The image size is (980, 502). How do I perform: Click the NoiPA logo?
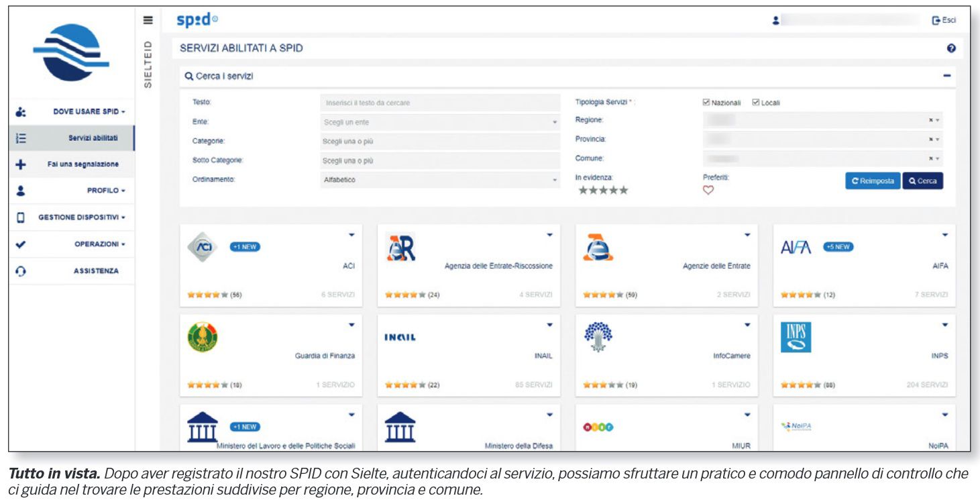797,426
